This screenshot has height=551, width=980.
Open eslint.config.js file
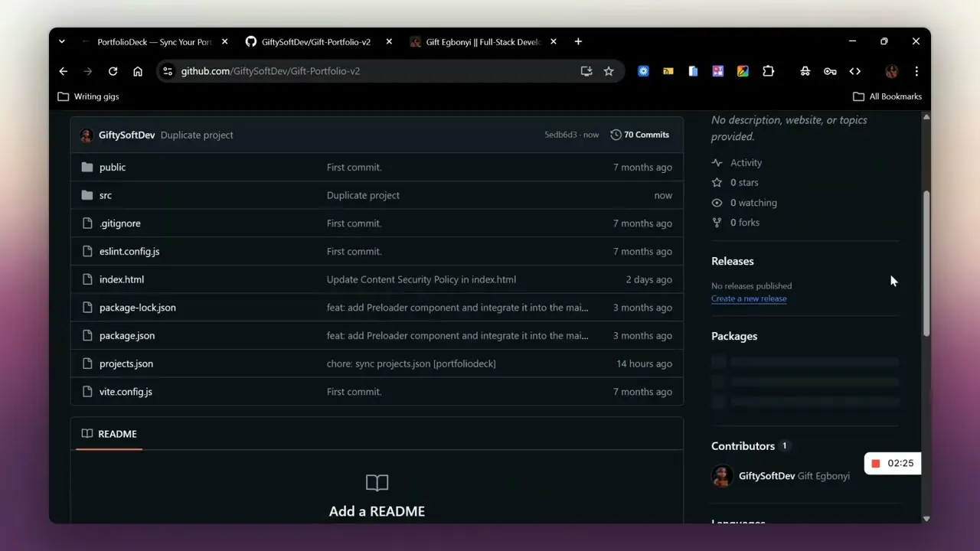click(129, 251)
